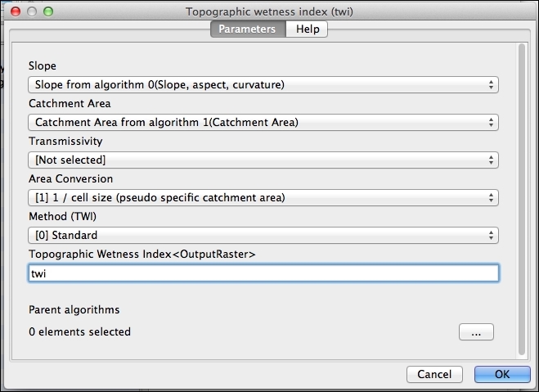Click the '0 elements selected' text
Image resolution: width=539 pixels, height=392 pixels.
pos(79,332)
